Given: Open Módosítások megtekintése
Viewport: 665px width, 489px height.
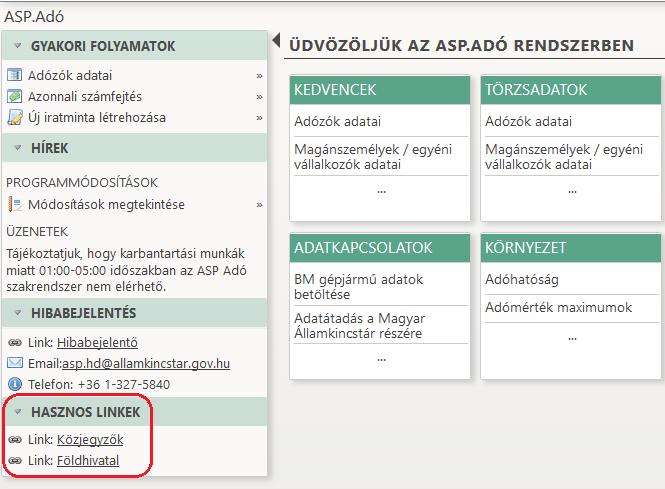Looking at the screenshot, I should pyautogui.click(x=106, y=204).
